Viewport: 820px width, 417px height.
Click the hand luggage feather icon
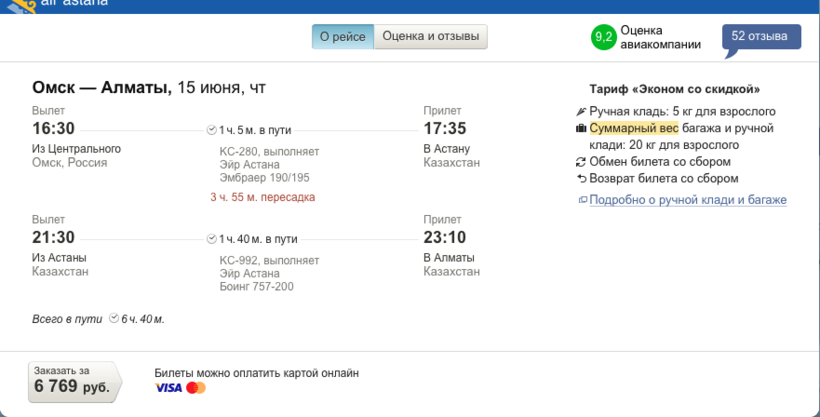coord(581,112)
